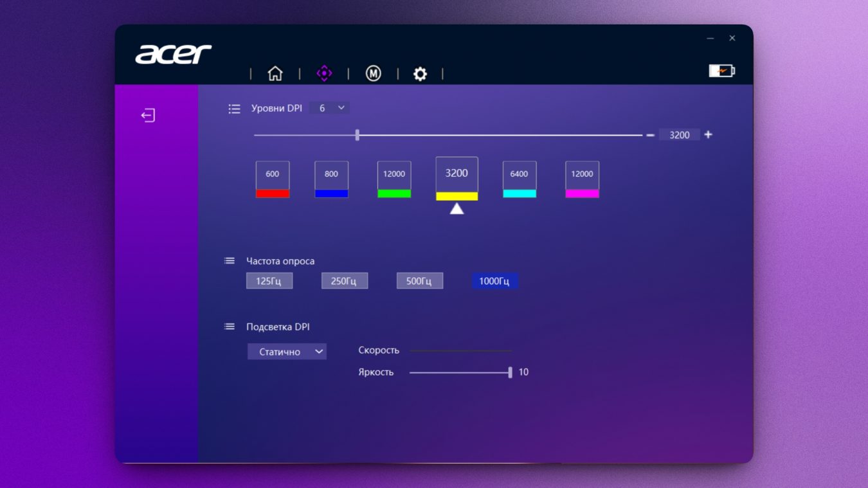This screenshot has height=488, width=868.
Task: Click the battery charging indicator
Action: tap(722, 71)
